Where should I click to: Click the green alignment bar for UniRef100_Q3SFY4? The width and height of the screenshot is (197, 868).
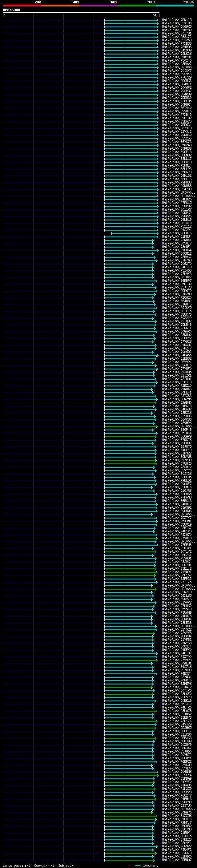pos(131,775)
